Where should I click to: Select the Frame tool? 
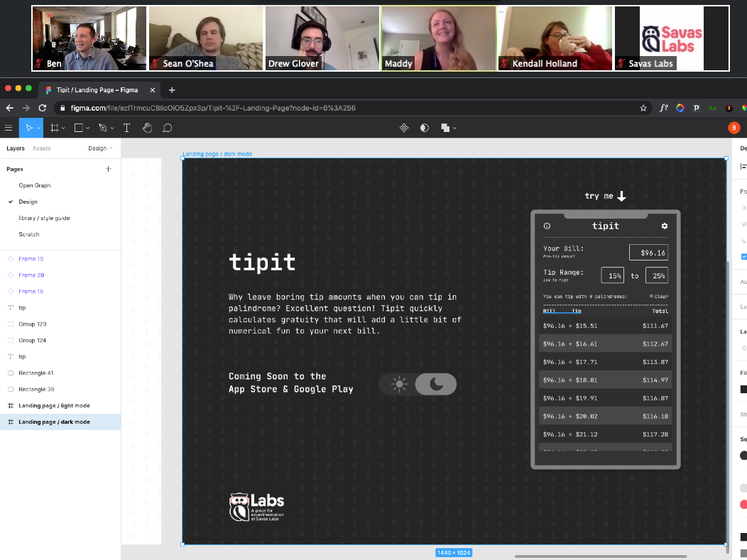point(54,128)
